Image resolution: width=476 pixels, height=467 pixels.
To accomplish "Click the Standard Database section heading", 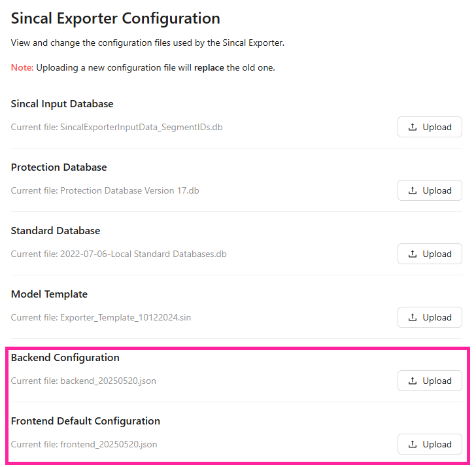I will (56, 231).
